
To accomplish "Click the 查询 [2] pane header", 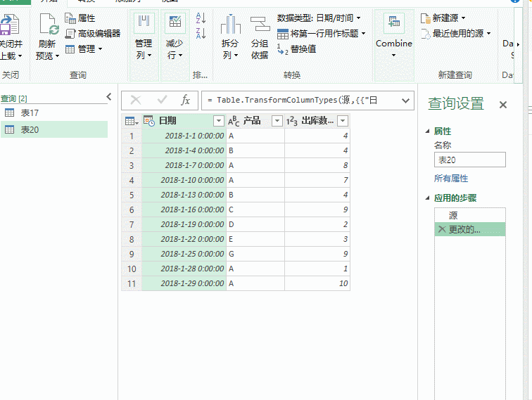I will [14, 98].
